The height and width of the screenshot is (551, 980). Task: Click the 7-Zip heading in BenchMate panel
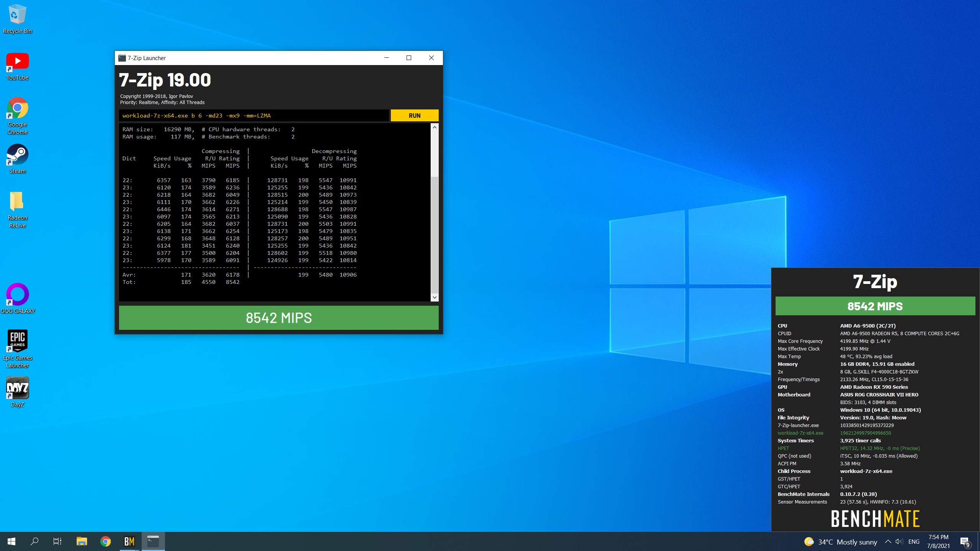coord(875,282)
